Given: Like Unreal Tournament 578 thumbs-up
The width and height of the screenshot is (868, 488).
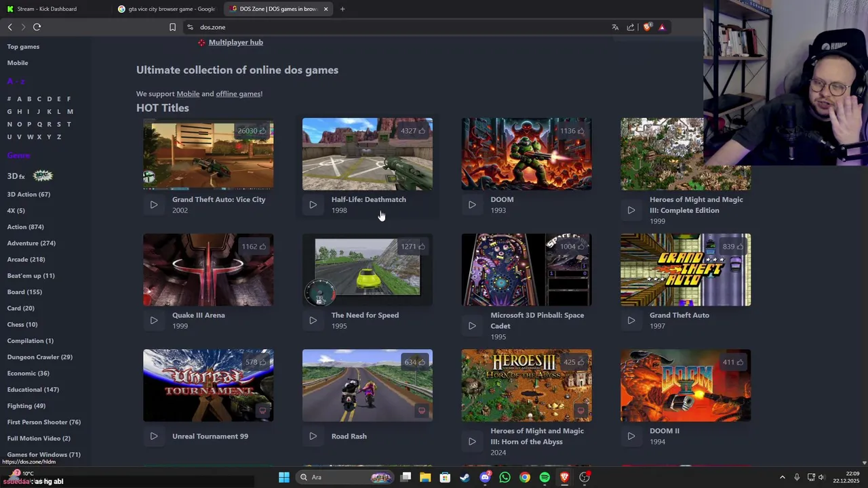Looking at the screenshot, I should [x=256, y=363].
